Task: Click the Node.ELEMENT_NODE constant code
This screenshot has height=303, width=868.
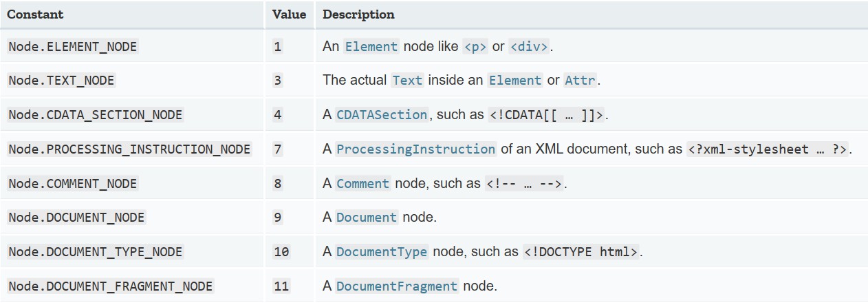Action: [73, 47]
